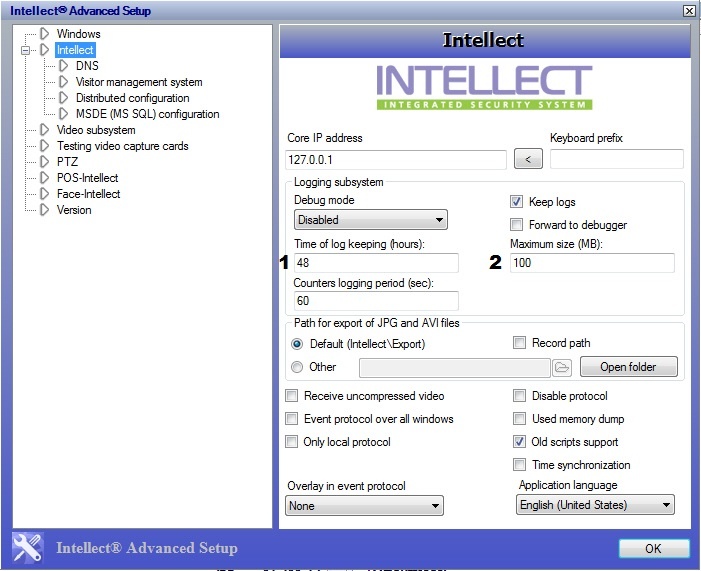Click the triangle icon beside MSDE (MS SQL) configuration
The height and width of the screenshot is (571, 701).
click(x=63, y=114)
